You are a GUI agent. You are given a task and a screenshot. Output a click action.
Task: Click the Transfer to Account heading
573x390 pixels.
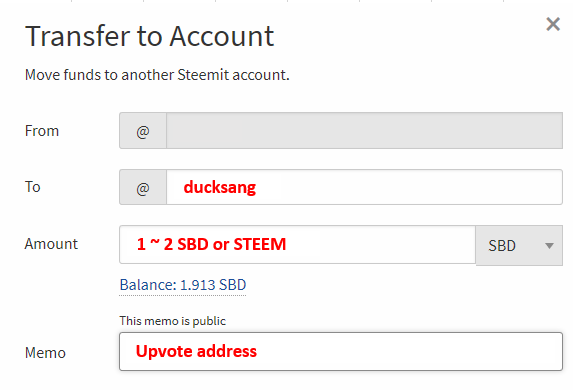pos(149,36)
